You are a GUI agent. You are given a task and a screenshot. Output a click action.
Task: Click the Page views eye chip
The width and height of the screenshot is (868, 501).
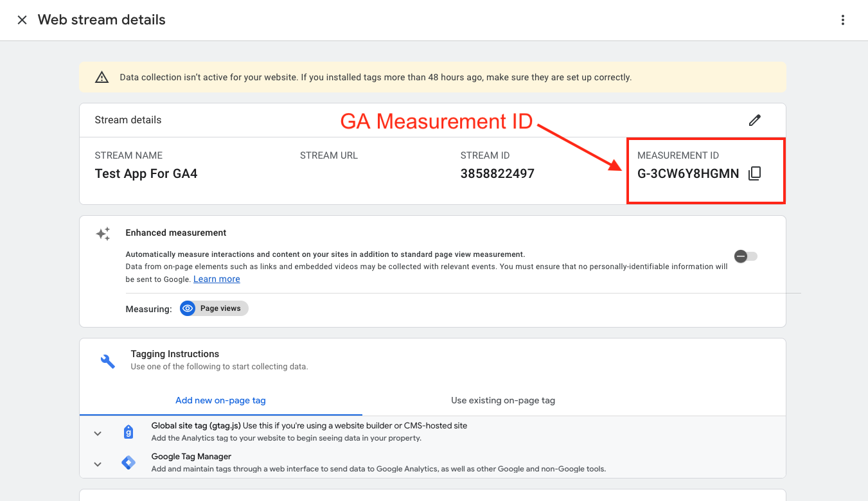coord(214,308)
